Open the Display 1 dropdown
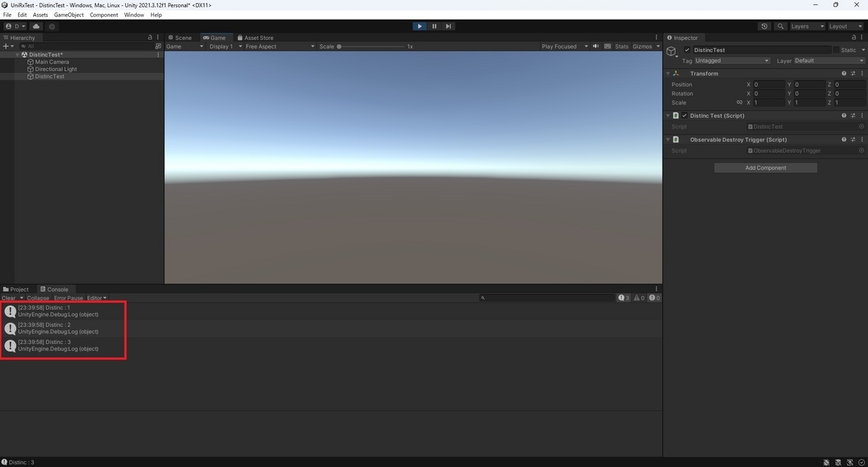 (225, 46)
